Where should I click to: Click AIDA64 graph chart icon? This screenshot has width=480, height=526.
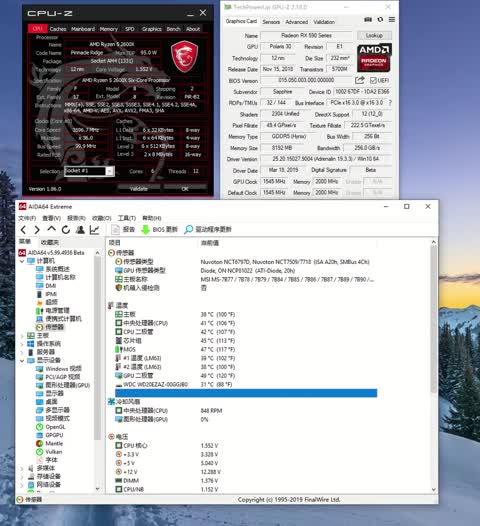coord(95,230)
